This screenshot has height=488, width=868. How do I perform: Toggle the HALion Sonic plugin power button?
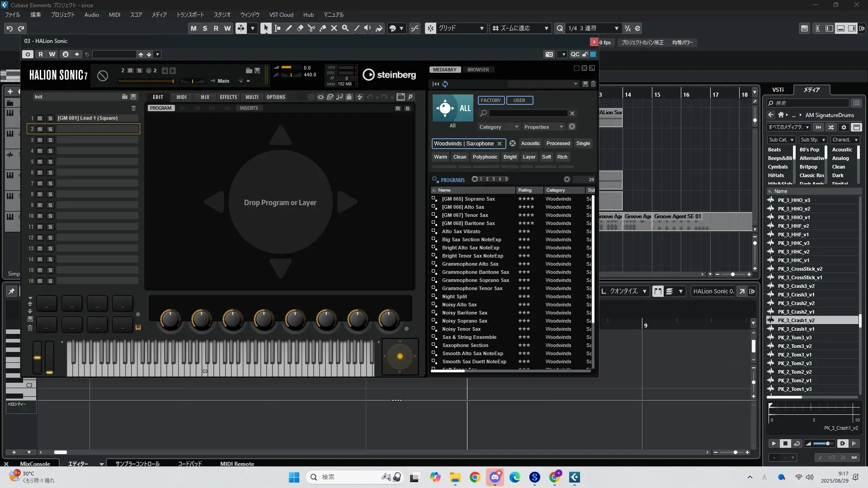(28, 54)
